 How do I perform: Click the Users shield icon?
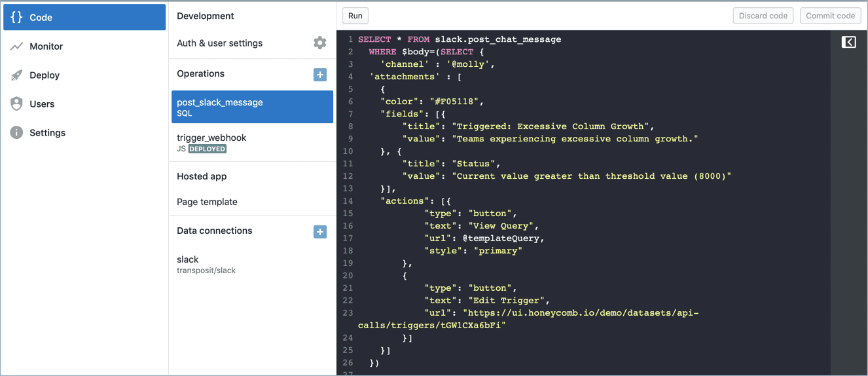click(x=16, y=104)
